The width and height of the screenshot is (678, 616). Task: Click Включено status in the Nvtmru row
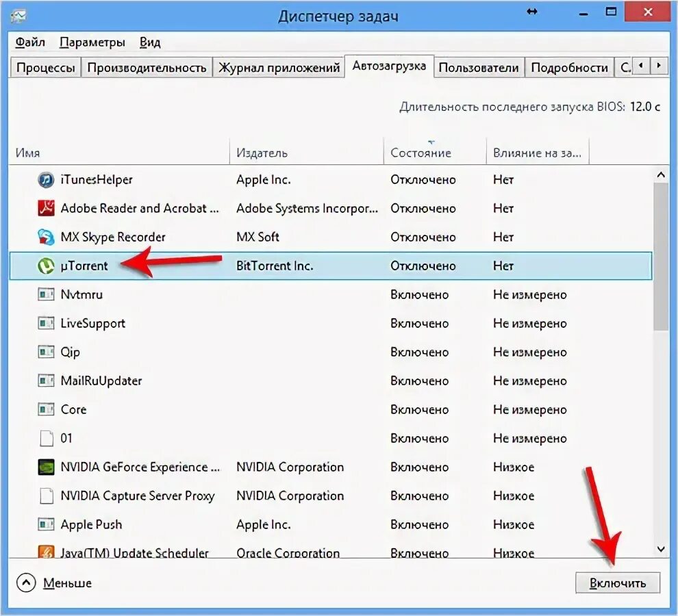click(x=419, y=294)
